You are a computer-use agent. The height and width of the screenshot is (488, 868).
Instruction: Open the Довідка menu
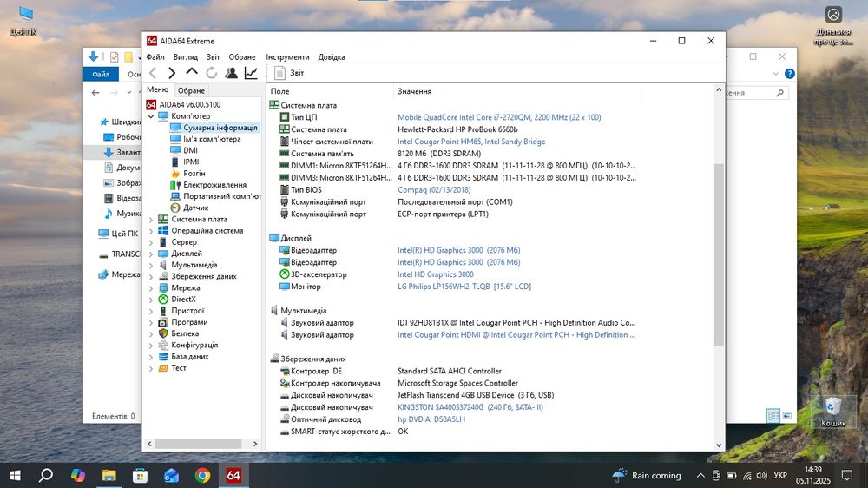[331, 57]
